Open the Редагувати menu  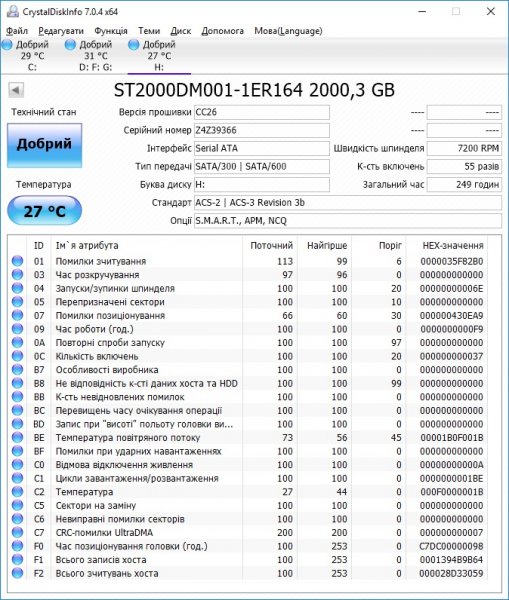click(61, 31)
